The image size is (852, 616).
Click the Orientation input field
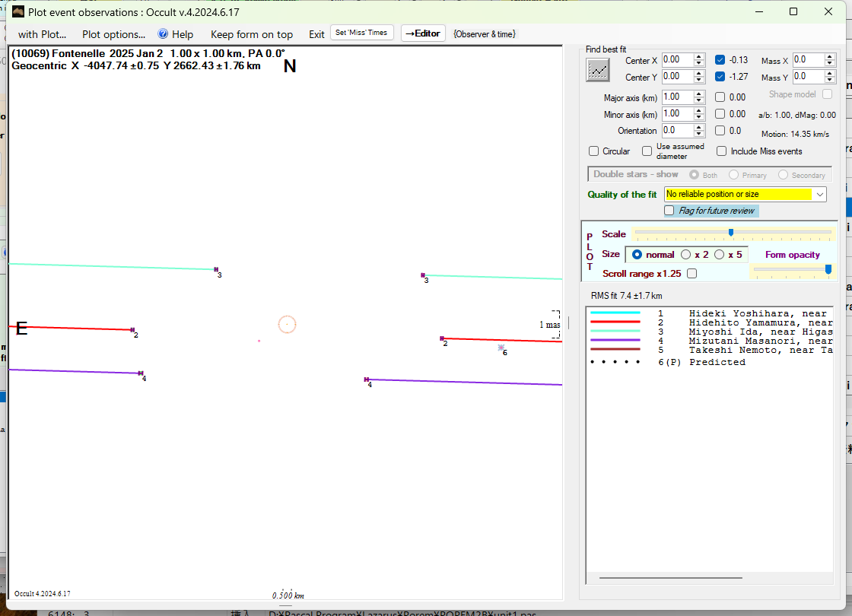click(x=676, y=131)
